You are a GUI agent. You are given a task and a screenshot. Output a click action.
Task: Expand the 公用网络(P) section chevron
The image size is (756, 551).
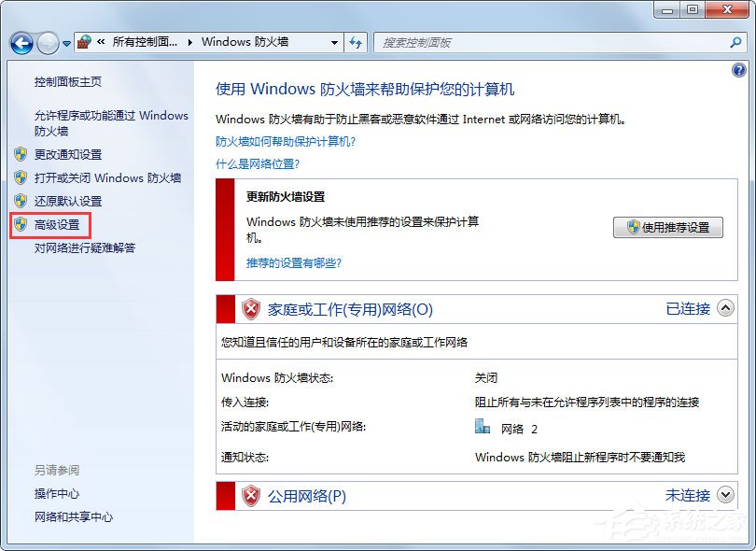point(723,496)
